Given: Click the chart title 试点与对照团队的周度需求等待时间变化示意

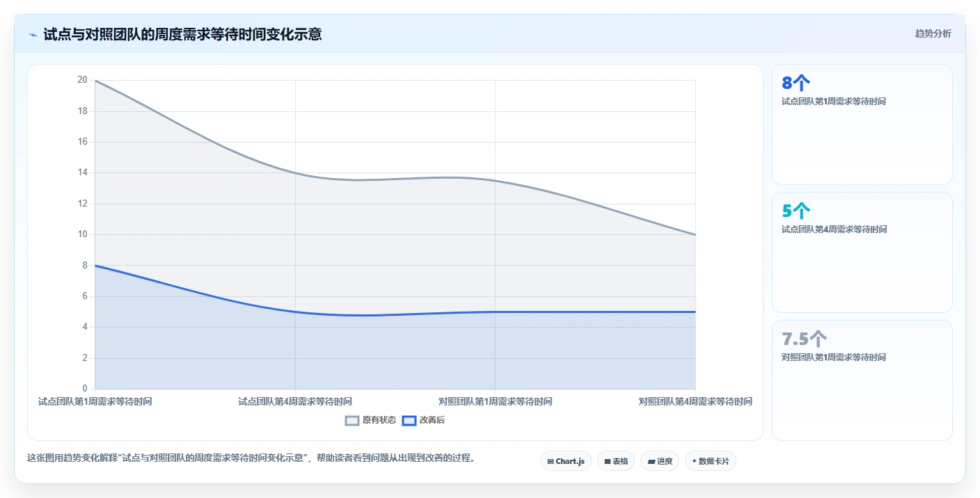Looking at the screenshot, I should click(x=182, y=35).
